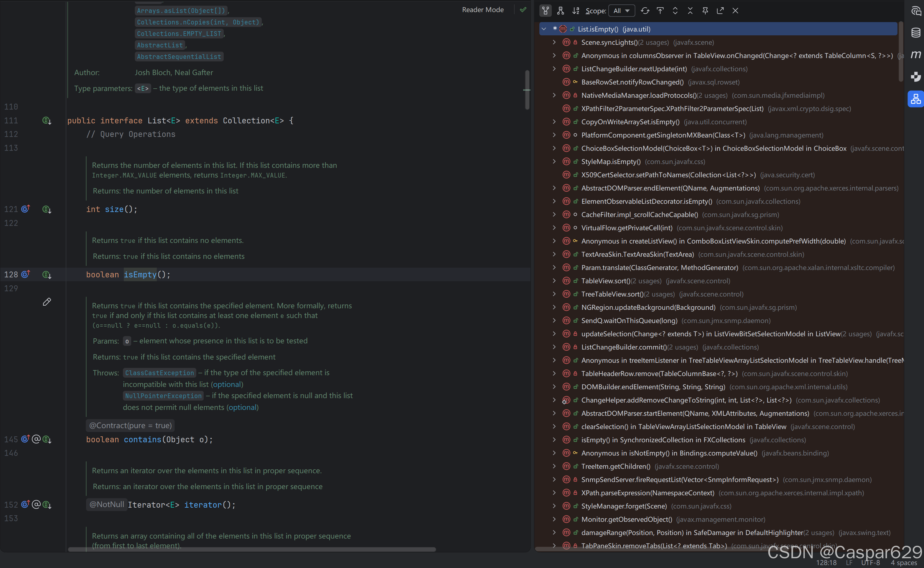Expand all hierarchy nodes
The height and width of the screenshot is (568, 924).
[675, 11]
